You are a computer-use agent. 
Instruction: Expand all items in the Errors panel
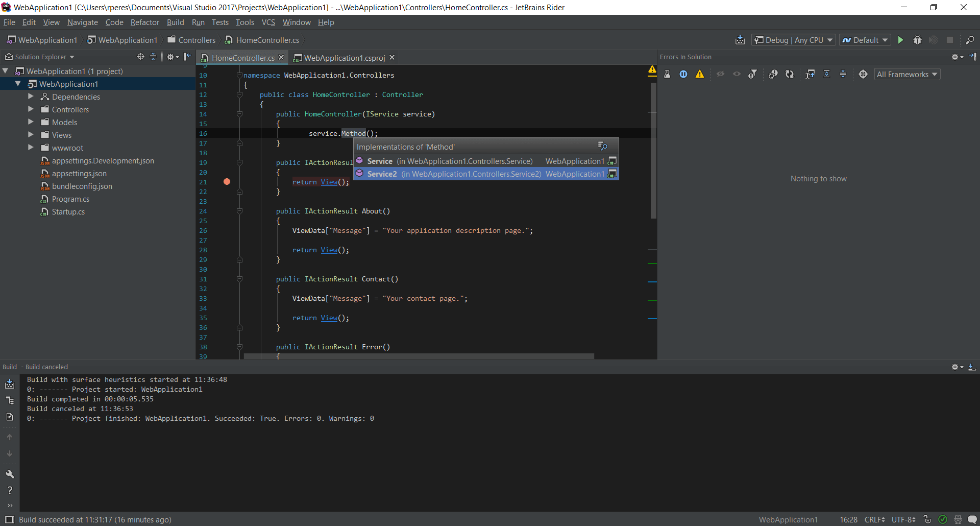pos(827,74)
